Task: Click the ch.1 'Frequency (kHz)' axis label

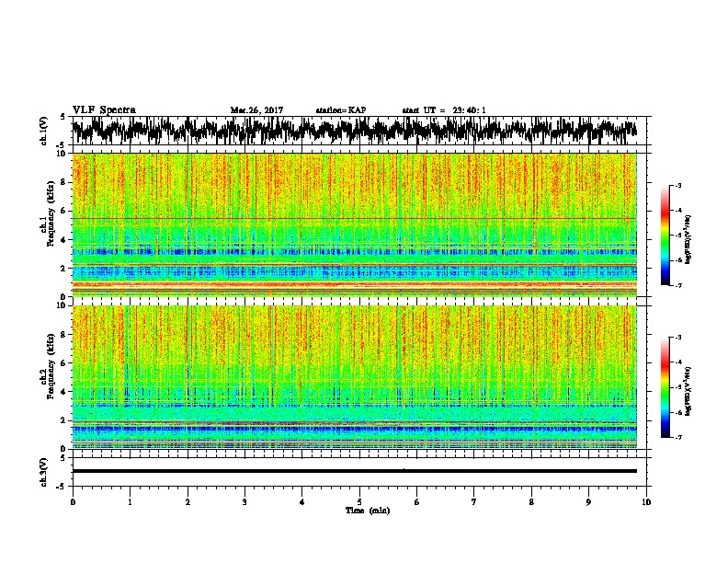Action: (x=51, y=213)
